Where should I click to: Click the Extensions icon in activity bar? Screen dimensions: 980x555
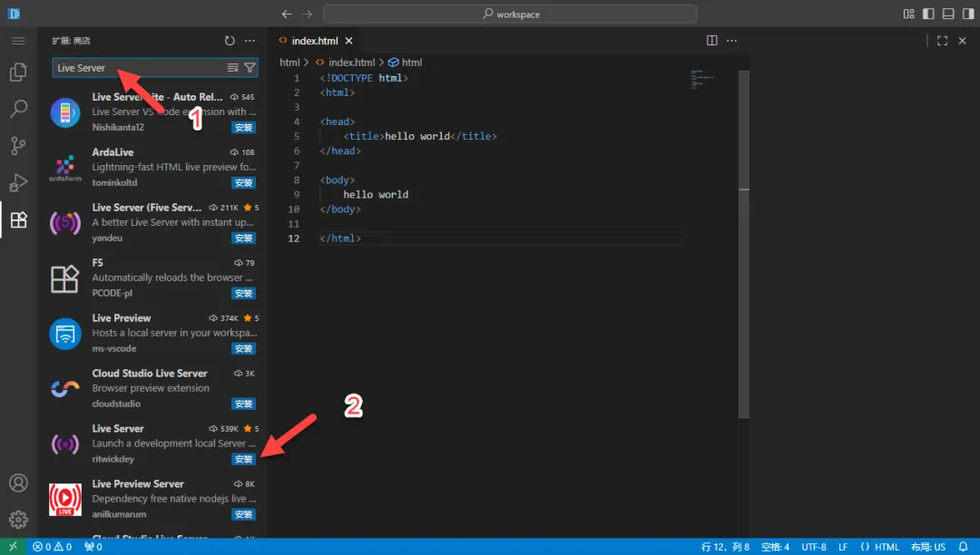coord(18,219)
